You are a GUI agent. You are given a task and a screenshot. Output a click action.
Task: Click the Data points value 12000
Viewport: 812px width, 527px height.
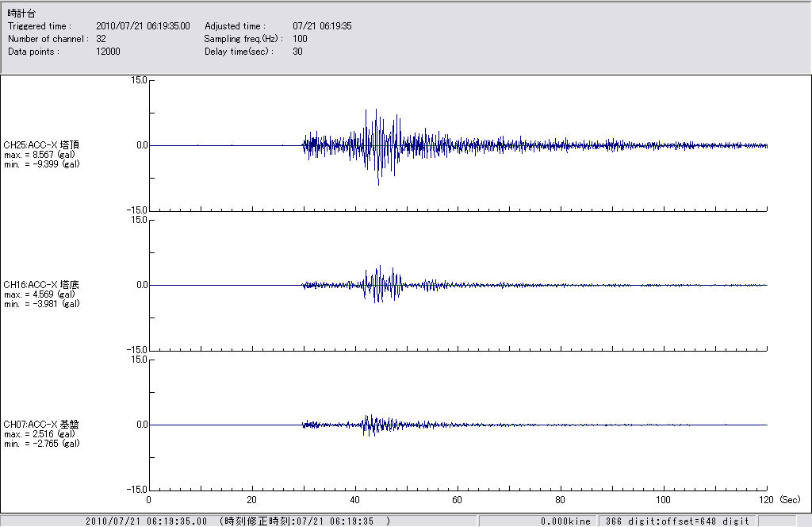coord(108,52)
